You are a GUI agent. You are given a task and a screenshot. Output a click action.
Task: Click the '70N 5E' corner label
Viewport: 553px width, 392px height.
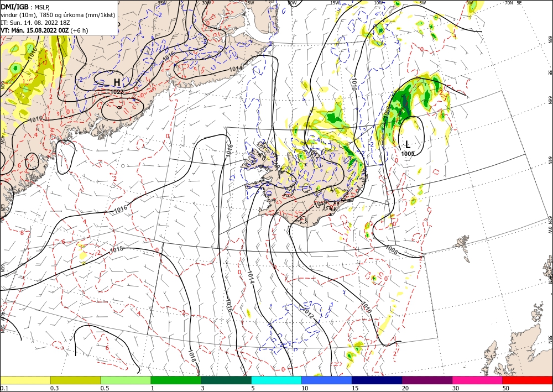513,3
